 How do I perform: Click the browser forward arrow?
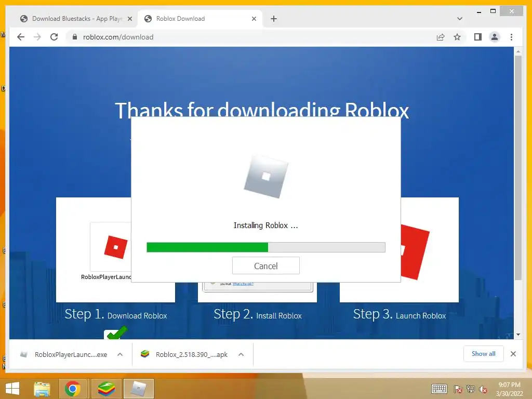pyautogui.click(x=37, y=37)
